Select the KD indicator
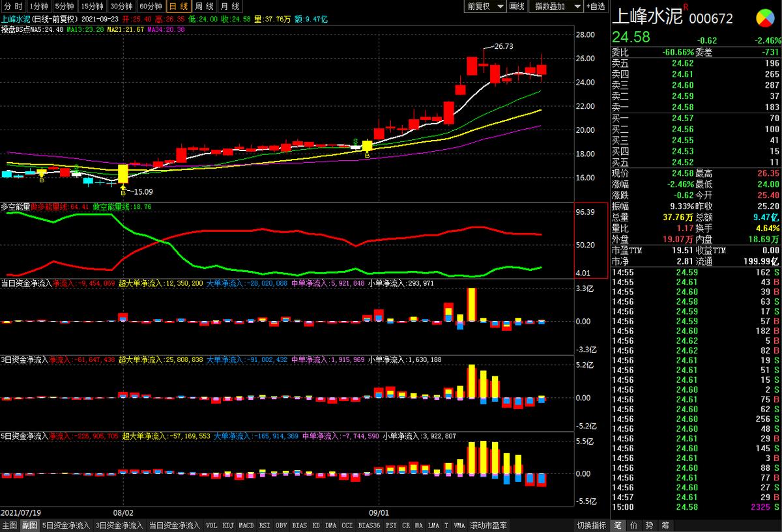782x532 pixels. coord(316,525)
